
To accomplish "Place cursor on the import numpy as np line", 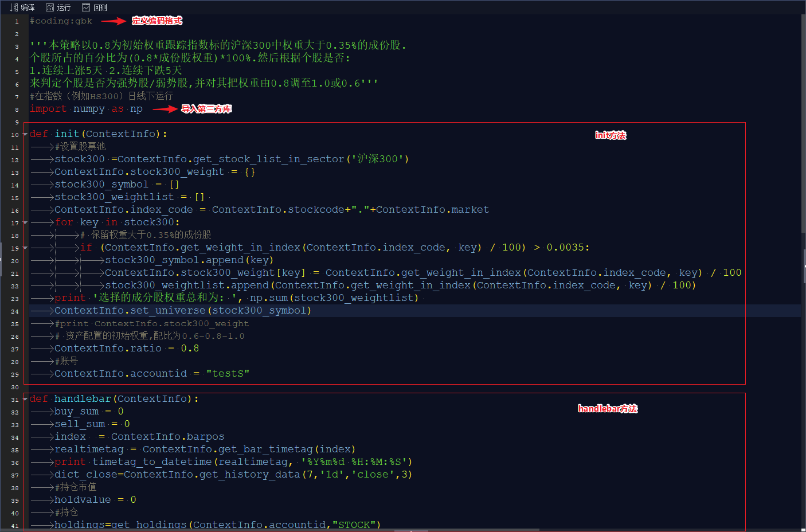I will [x=86, y=109].
